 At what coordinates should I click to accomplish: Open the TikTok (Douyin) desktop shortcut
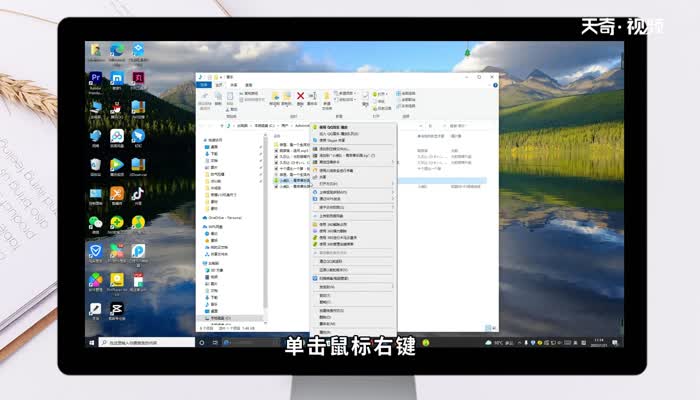(138, 194)
